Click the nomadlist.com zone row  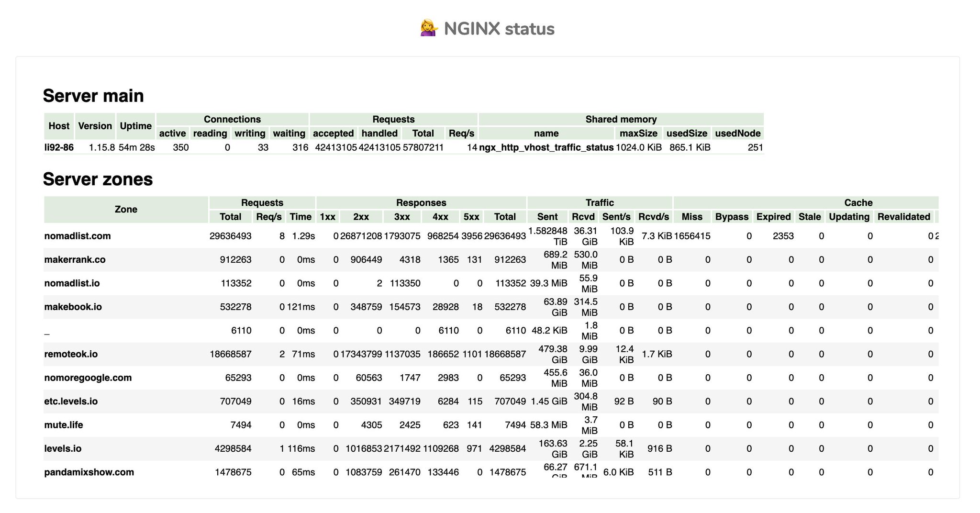click(x=491, y=236)
